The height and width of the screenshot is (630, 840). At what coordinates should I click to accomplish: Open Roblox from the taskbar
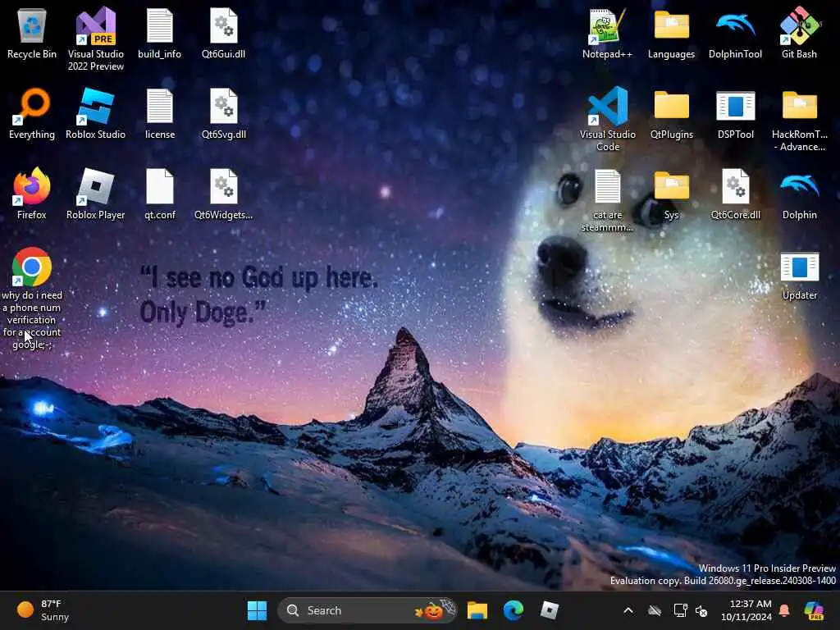tap(550, 610)
